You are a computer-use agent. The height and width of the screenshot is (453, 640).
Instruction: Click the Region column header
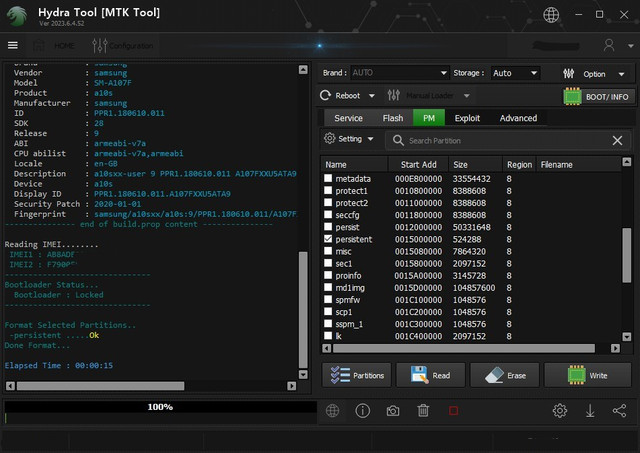(519, 164)
